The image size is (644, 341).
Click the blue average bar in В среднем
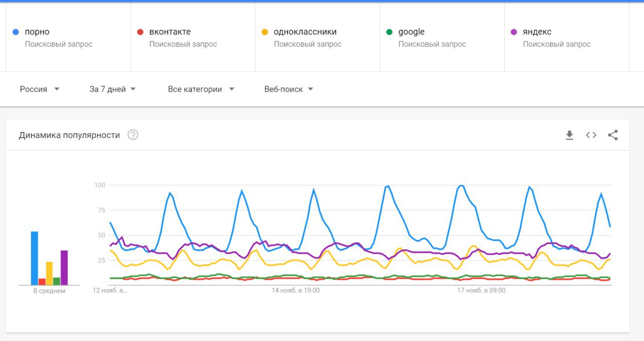point(35,258)
